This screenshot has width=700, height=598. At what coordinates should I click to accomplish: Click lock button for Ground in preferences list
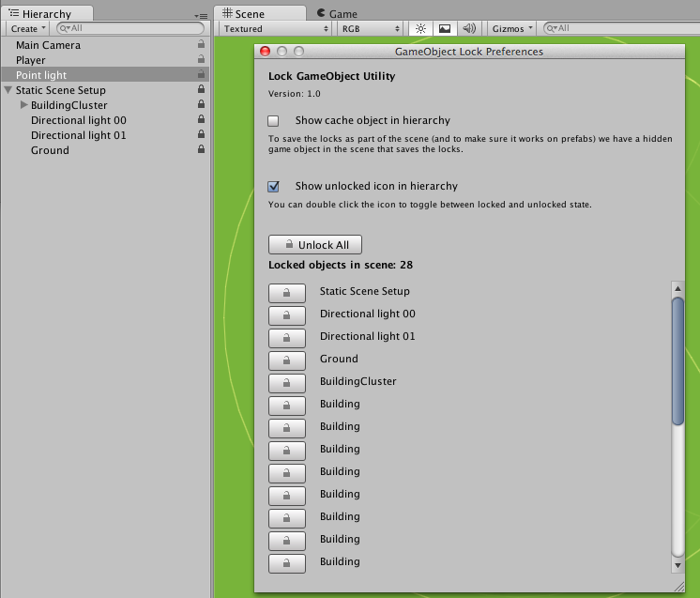pyautogui.click(x=287, y=360)
